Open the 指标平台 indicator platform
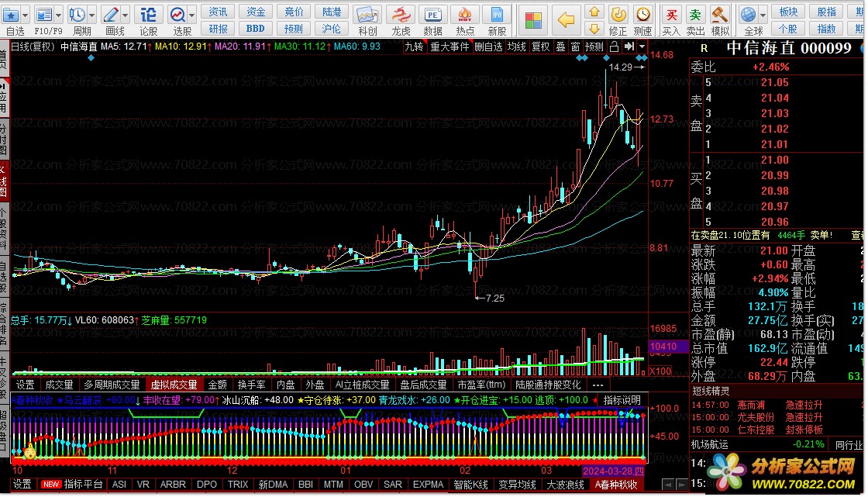Image resolution: width=868 pixels, height=497 pixels. point(83,485)
